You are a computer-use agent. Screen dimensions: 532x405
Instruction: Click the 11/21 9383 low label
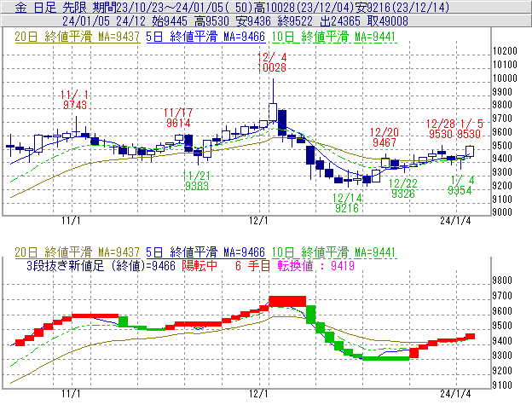pos(196,181)
